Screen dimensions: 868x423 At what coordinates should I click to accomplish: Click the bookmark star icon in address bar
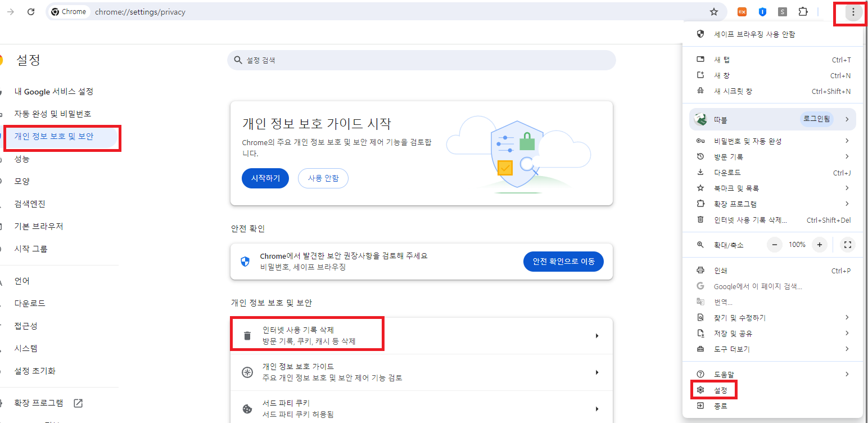[714, 12]
